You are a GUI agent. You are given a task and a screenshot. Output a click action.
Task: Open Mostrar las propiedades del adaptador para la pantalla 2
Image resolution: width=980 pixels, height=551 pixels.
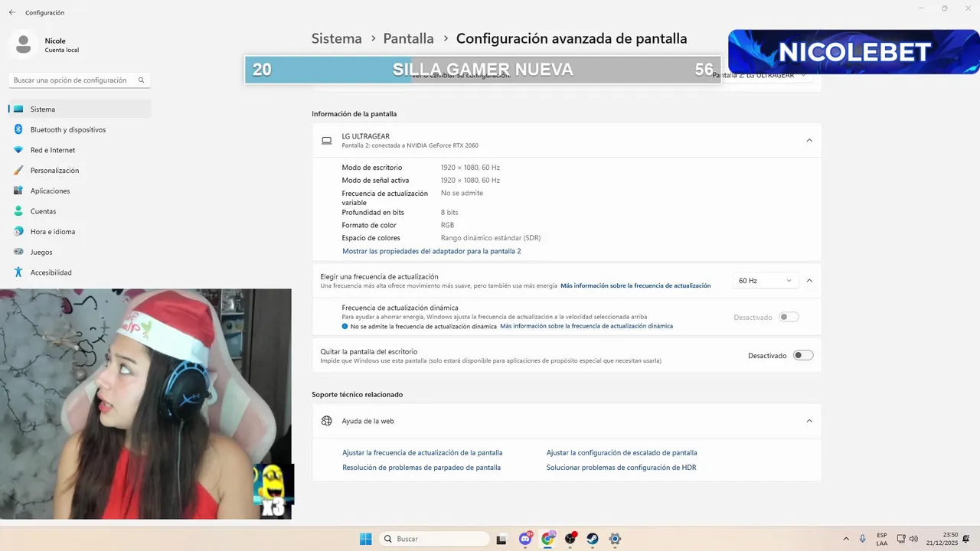tap(431, 251)
